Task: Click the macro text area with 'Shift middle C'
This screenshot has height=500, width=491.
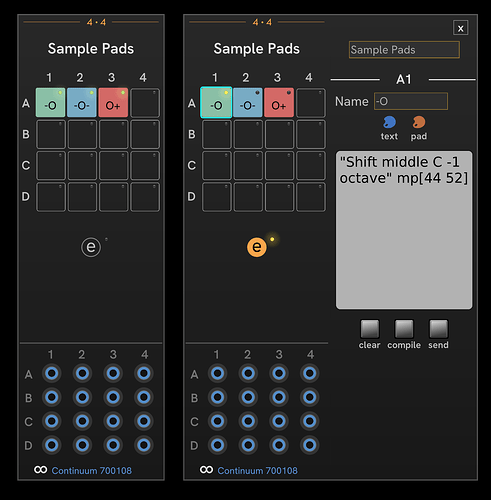Action: [404, 230]
